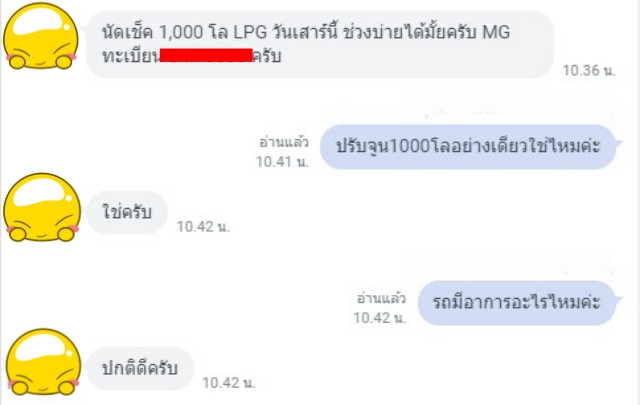The width and height of the screenshot is (640, 405).
Task: Select the "รถมีอาการอะไรไหมค่ะ" message bubble
Action: 517,303
